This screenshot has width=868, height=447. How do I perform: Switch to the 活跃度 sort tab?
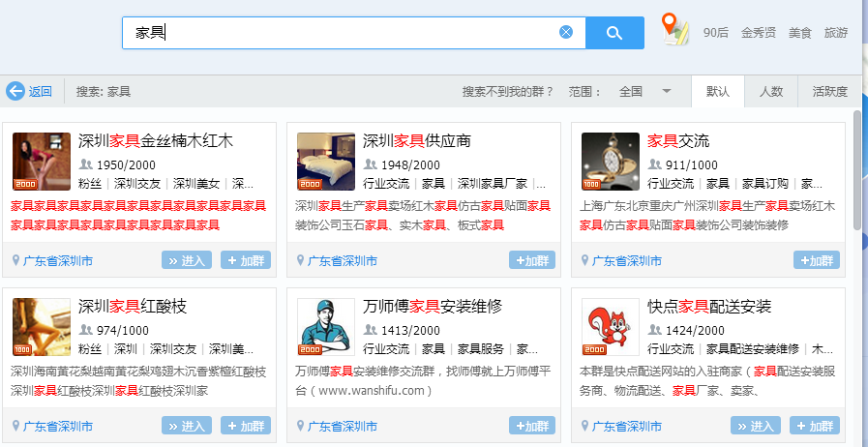(x=829, y=91)
